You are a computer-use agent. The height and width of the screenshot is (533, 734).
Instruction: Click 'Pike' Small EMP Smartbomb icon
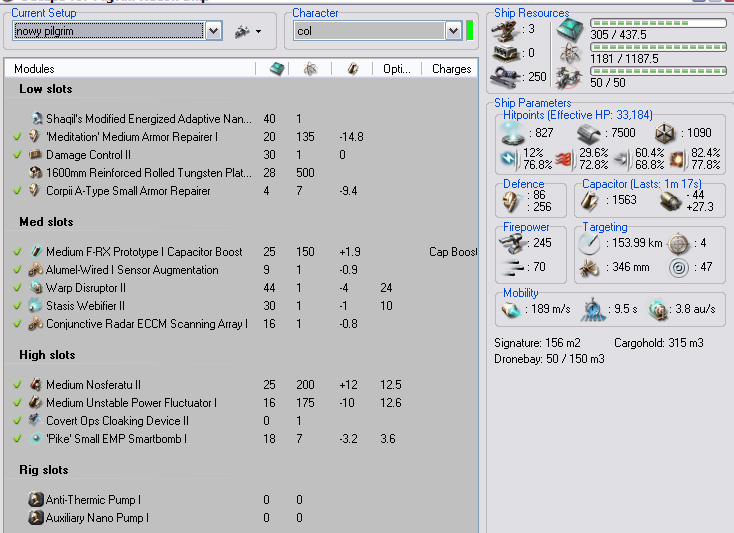[x=36, y=438]
